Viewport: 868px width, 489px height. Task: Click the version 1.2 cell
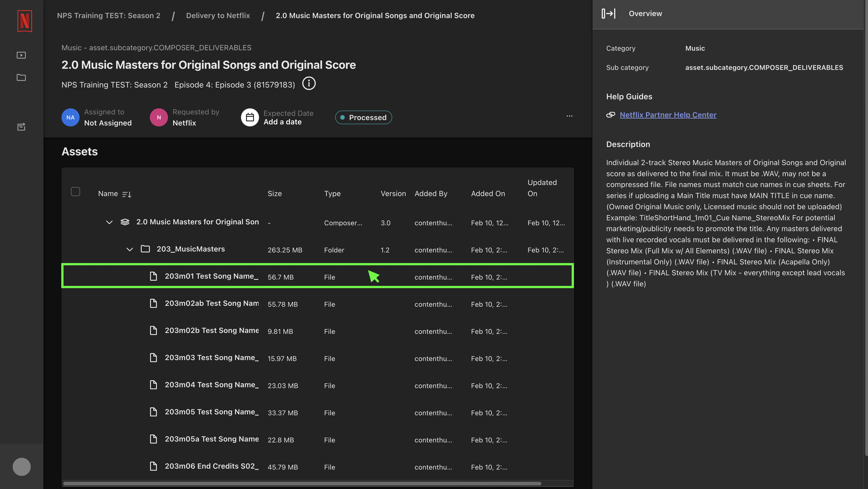[x=385, y=250]
